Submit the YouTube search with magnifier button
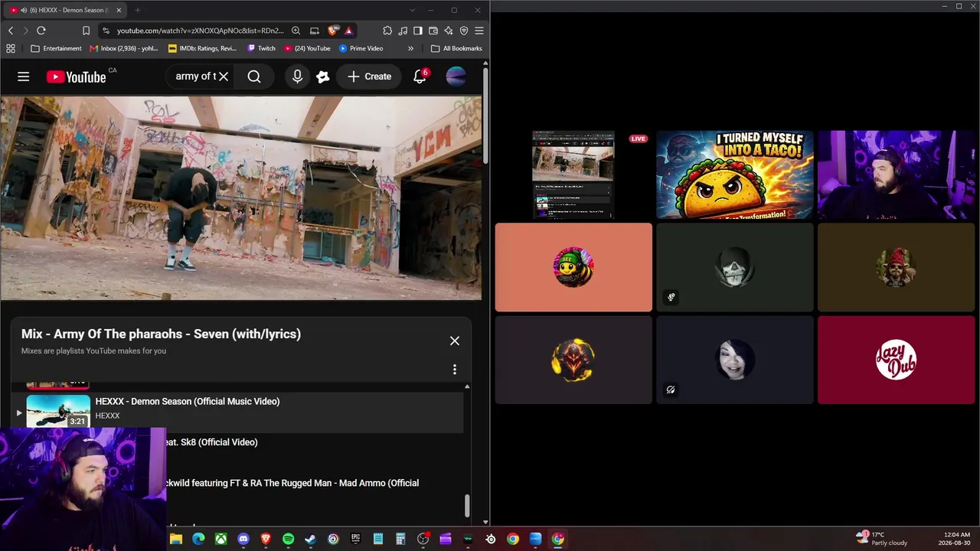The height and width of the screenshot is (551, 980). (x=254, y=77)
